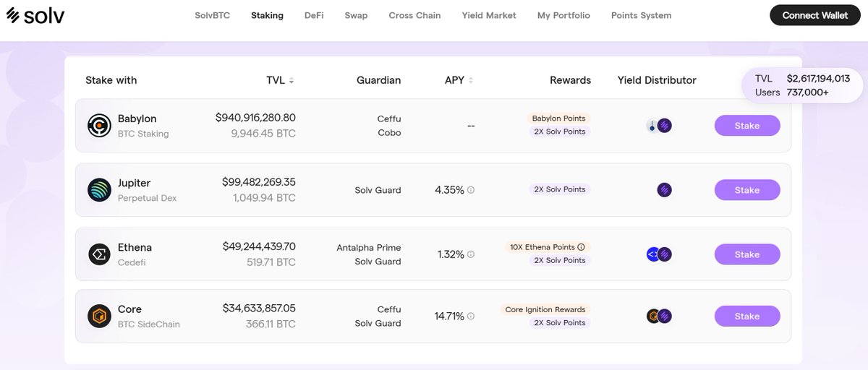Click the yield distributor icons in Core row
The height and width of the screenshot is (370, 868).
659,317
